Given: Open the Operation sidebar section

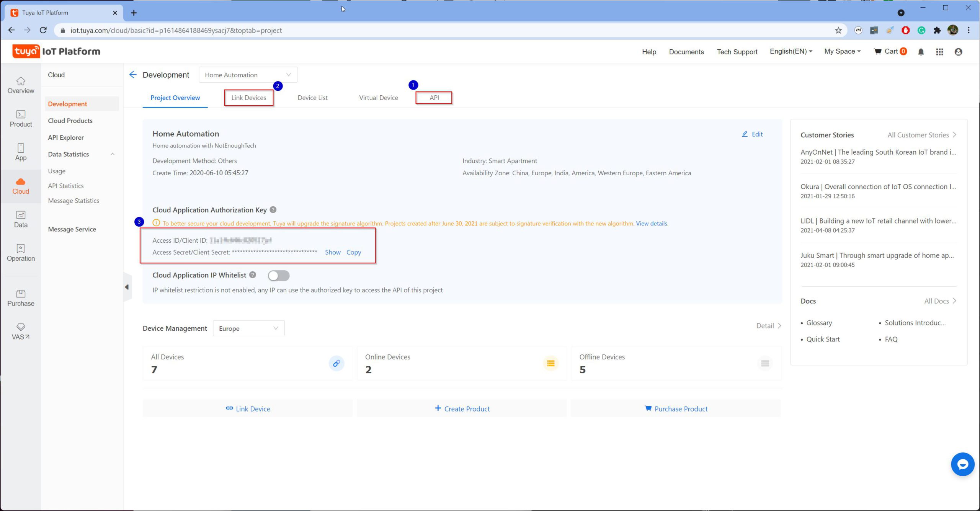Looking at the screenshot, I should [x=20, y=253].
